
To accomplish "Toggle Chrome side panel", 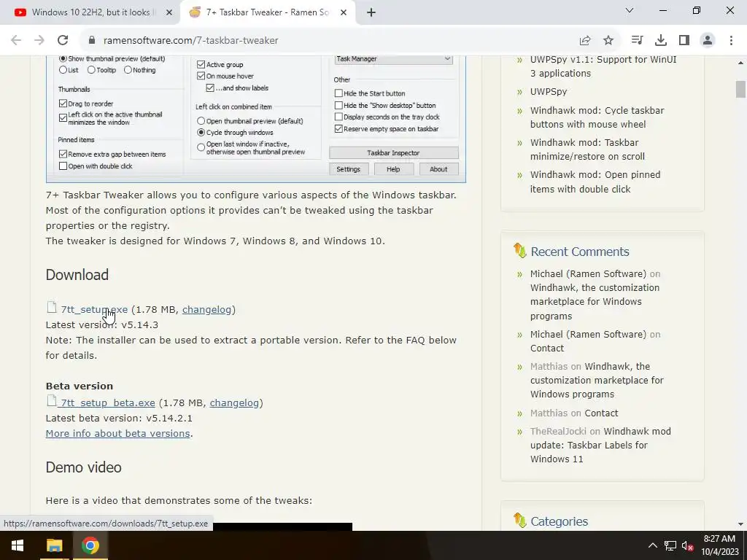I will 684,41.
